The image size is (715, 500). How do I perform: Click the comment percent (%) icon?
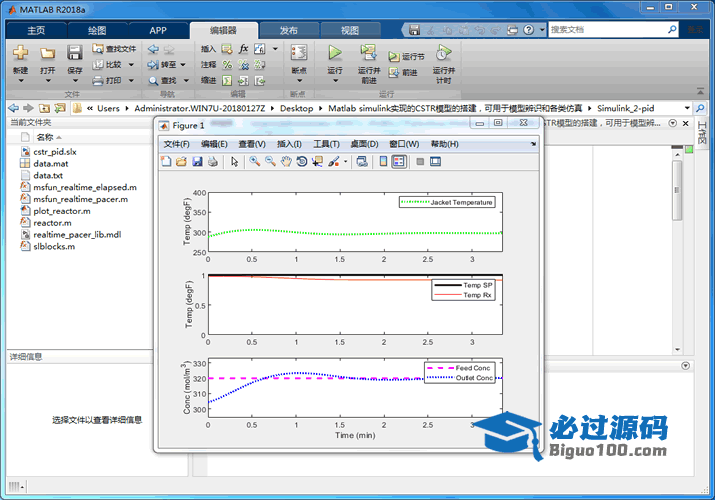(227, 65)
